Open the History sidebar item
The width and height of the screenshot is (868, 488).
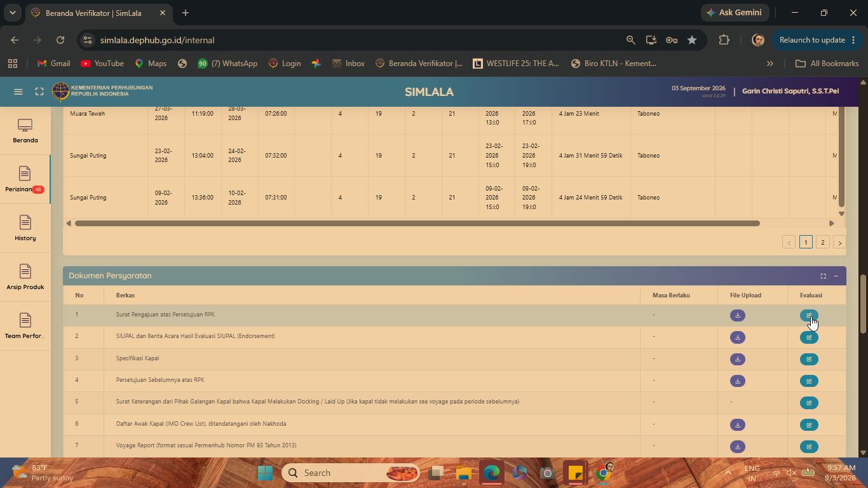(x=25, y=228)
